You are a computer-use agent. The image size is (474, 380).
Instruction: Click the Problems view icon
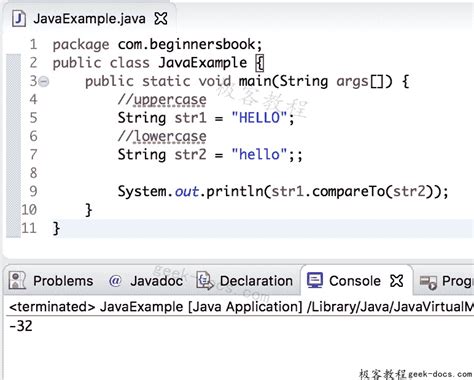tap(17, 280)
